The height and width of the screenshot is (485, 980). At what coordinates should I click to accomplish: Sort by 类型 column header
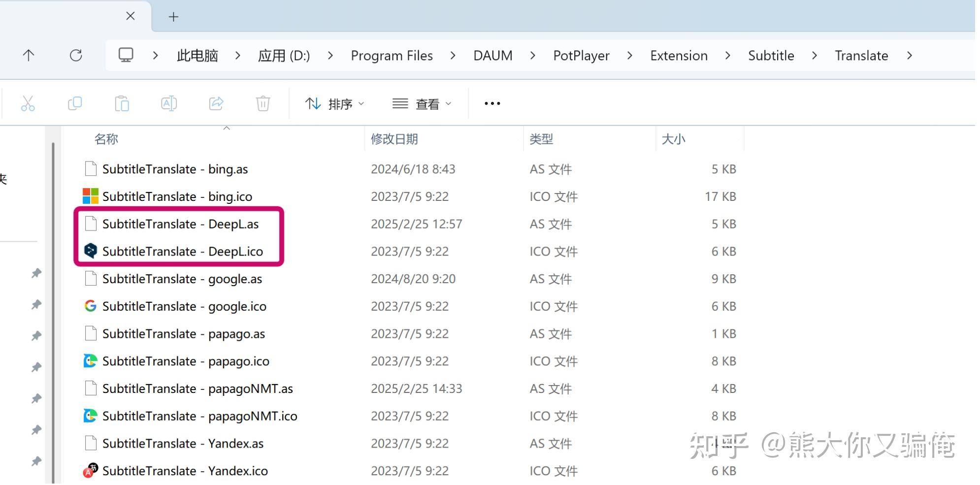(541, 139)
